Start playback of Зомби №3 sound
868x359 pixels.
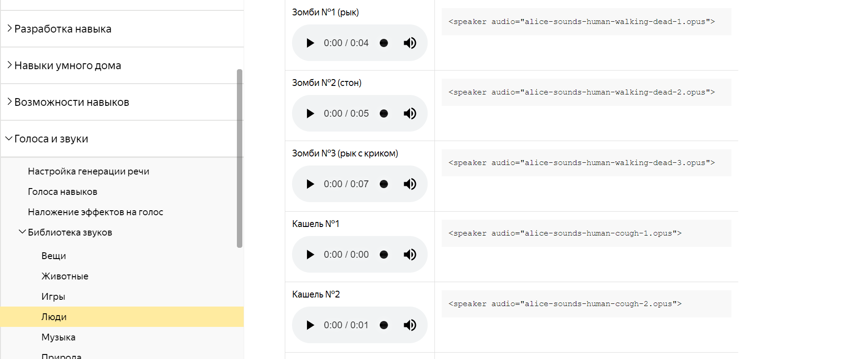[310, 184]
